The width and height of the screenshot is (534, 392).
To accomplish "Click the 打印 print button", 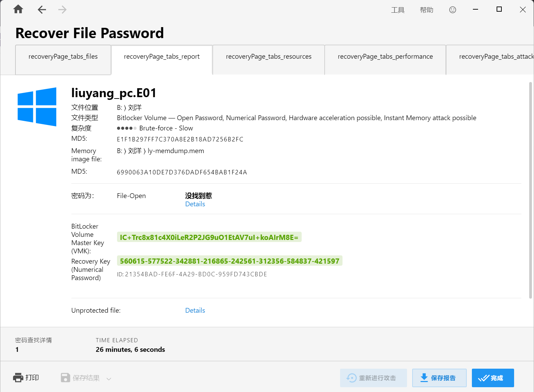I will pyautogui.click(x=26, y=378).
